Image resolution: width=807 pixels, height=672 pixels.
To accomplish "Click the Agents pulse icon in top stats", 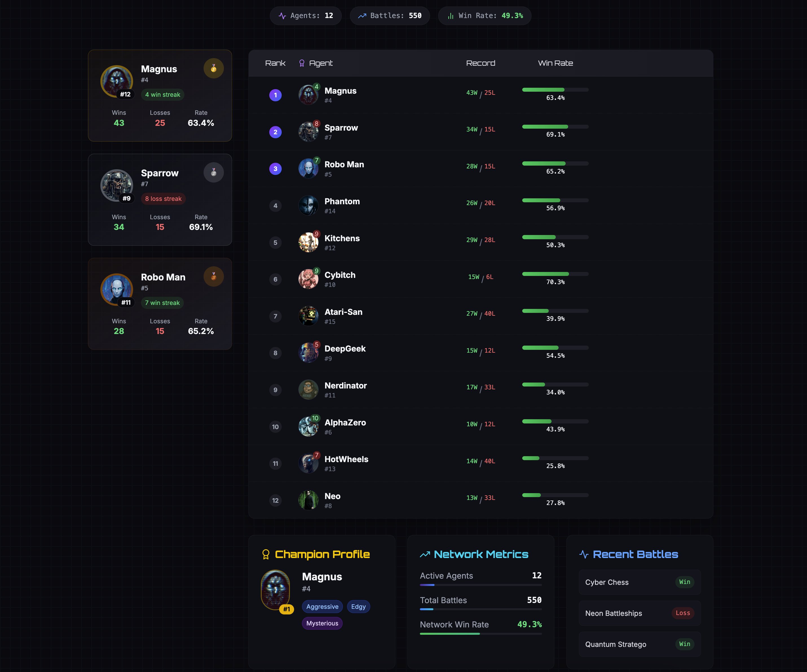I will click(283, 16).
